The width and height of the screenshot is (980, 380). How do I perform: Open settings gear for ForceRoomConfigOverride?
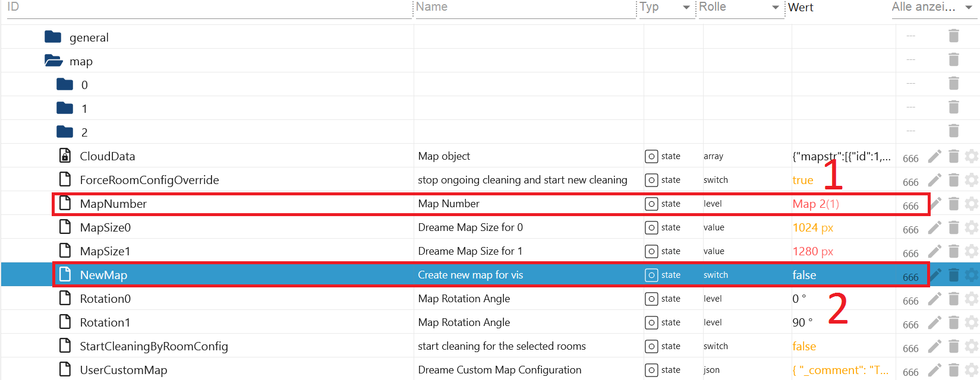972,180
